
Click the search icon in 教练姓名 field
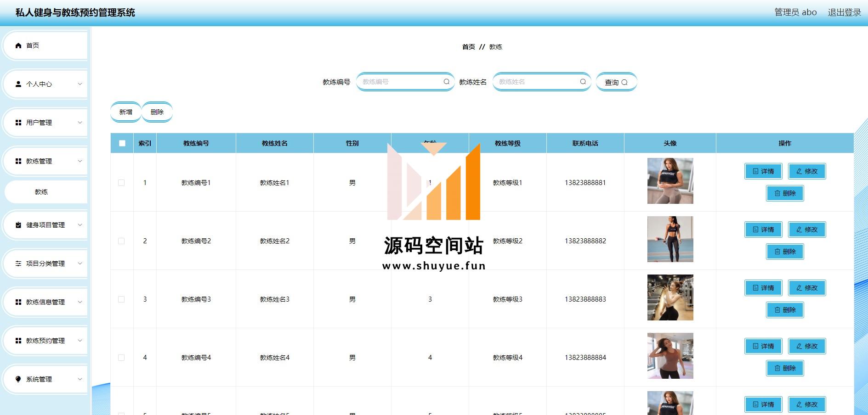coord(583,82)
